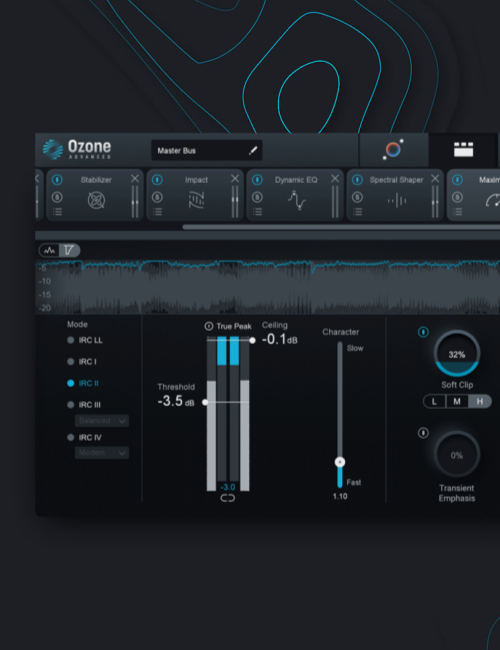The width and height of the screenshot is (500, 650).
Task: Click the module chain horizontal scrollbar
Action: 341,227
